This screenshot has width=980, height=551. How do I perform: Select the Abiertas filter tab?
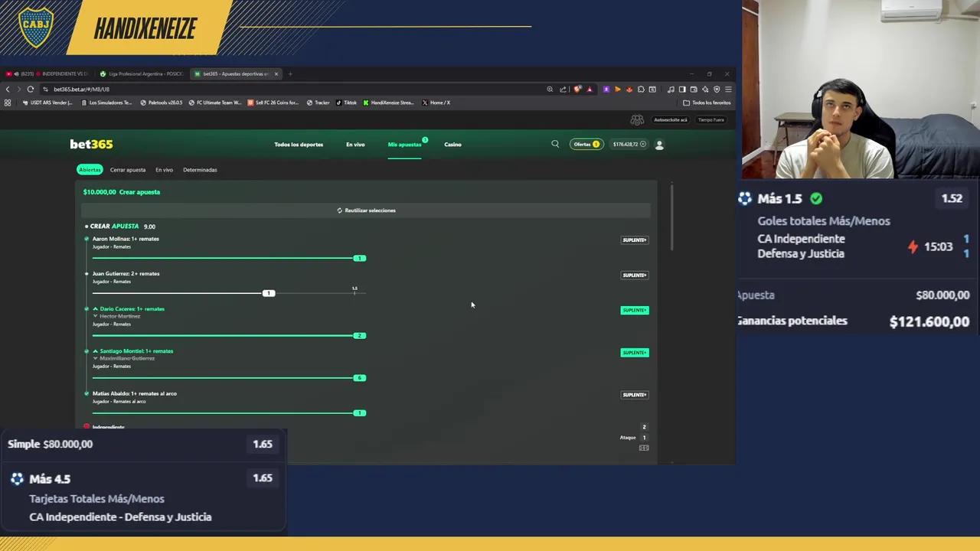[x=90, y=170]
